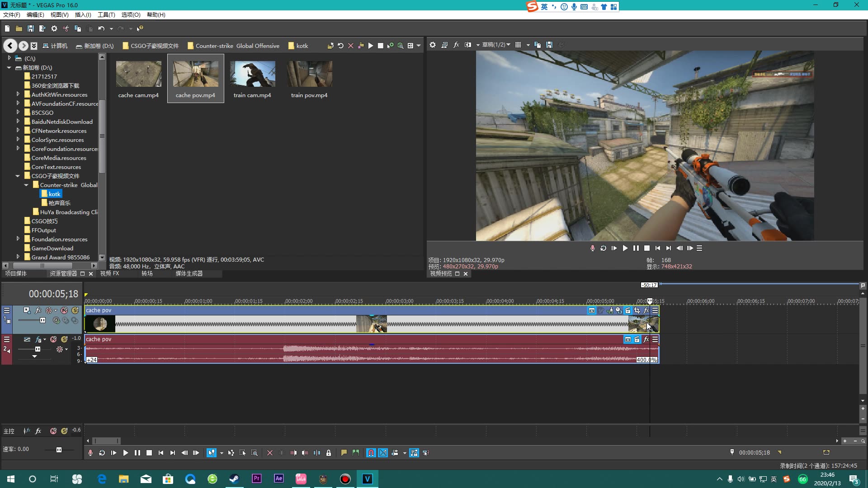Select the Selection edit tool

(x=243, y=453)
